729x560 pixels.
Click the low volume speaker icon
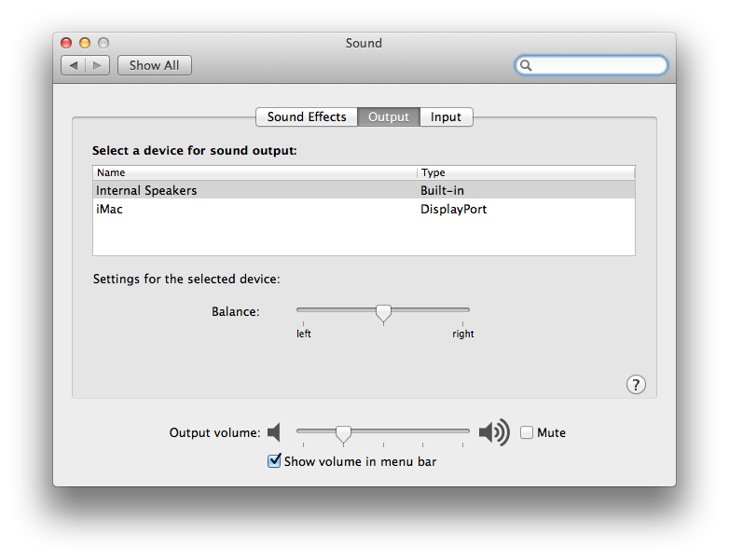(x=273, y=432)
